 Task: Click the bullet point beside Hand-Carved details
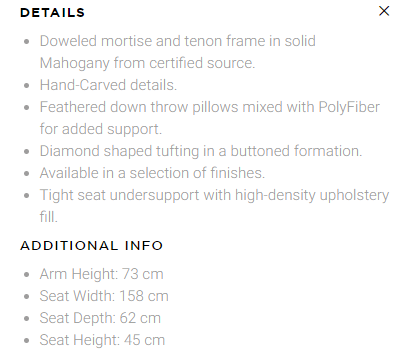(x=27, y=86)
